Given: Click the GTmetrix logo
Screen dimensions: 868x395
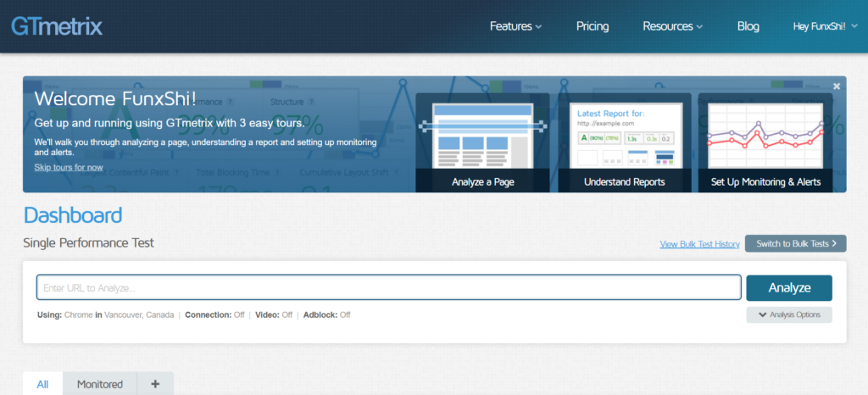Looking at the screenshot, I should tap(57, 25).
